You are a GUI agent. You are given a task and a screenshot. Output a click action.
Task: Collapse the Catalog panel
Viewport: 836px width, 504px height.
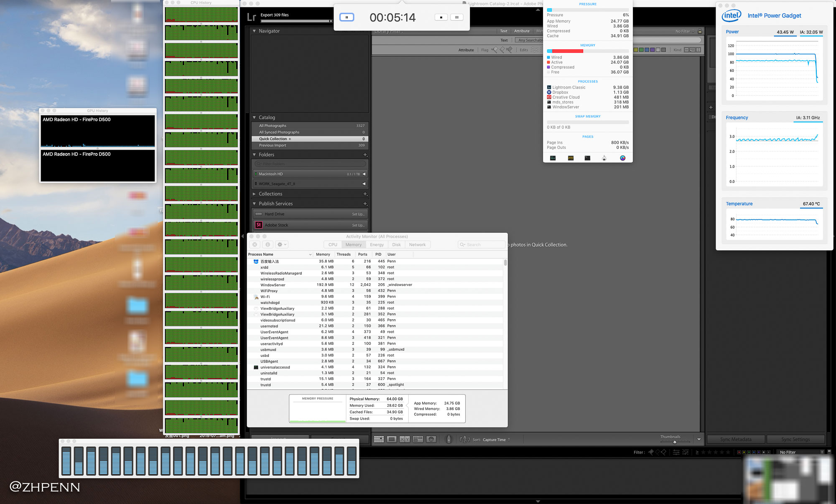tap(254, 117)
